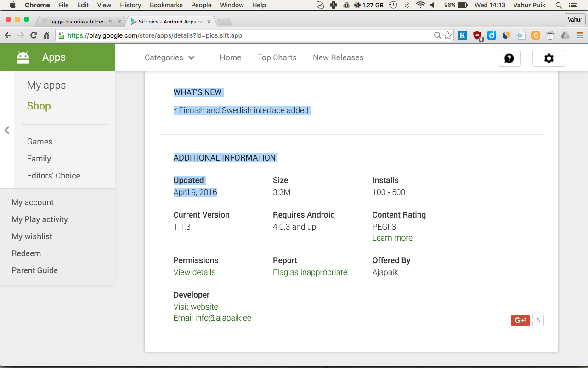Bookmark this page with the star icon
Image resolution: width=588 pixels, height=368 pixels.
point(448,35)
